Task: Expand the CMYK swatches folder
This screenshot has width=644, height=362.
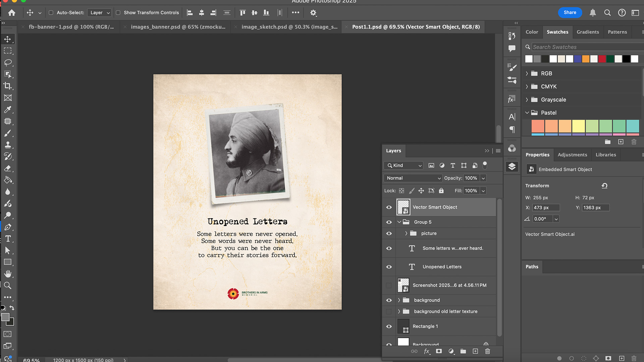Action: (x=527, y=86)
